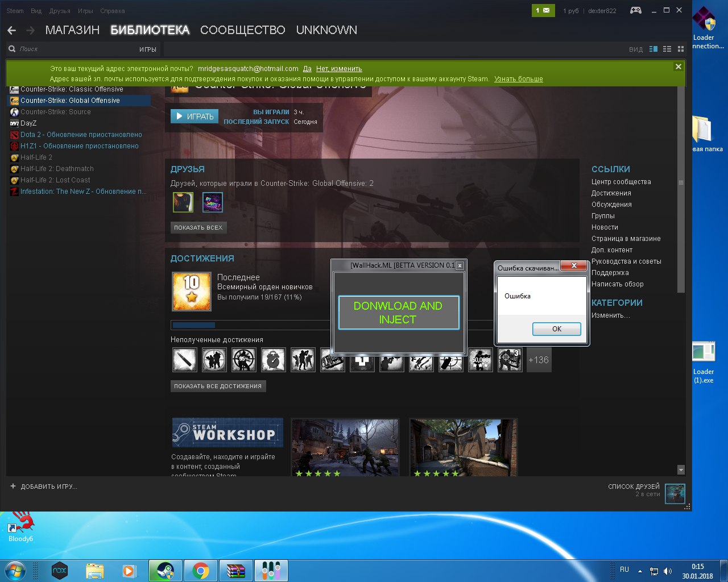Viewport: 728px width, 582px height.
Task: Open the UNKNOWN profile tab
Action: click(x=326, y=30)
